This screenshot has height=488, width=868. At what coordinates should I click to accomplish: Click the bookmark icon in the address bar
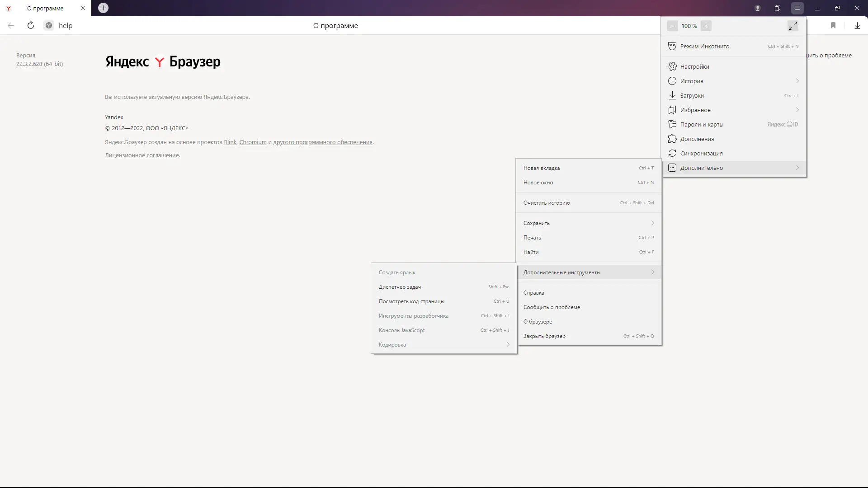click(833, 26)
